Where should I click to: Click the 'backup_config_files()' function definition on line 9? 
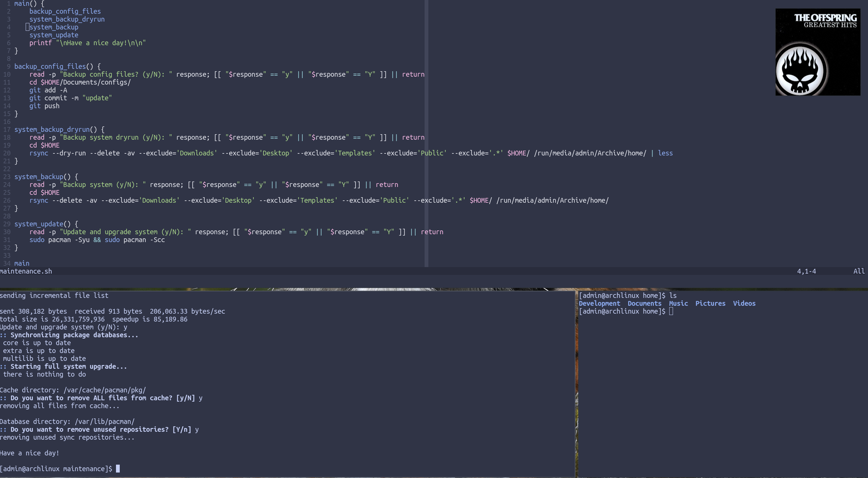click(57, 66)
